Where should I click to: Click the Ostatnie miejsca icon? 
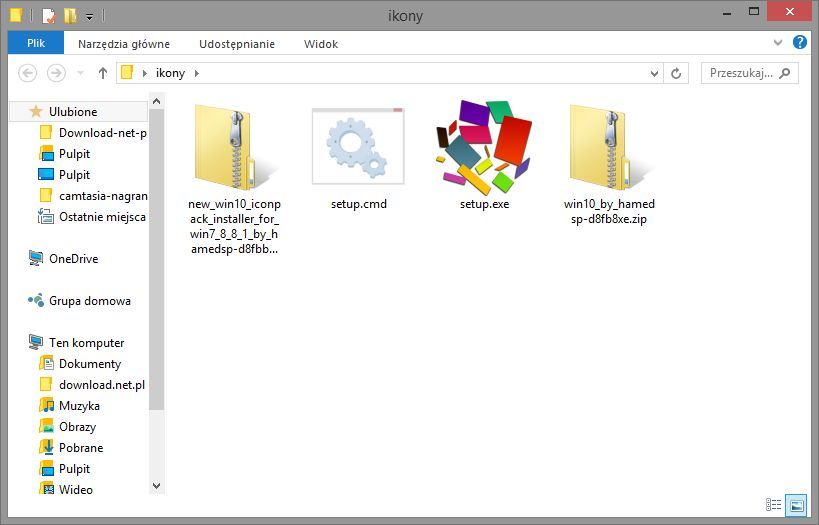pyautogui.click(x=46, y=216)
